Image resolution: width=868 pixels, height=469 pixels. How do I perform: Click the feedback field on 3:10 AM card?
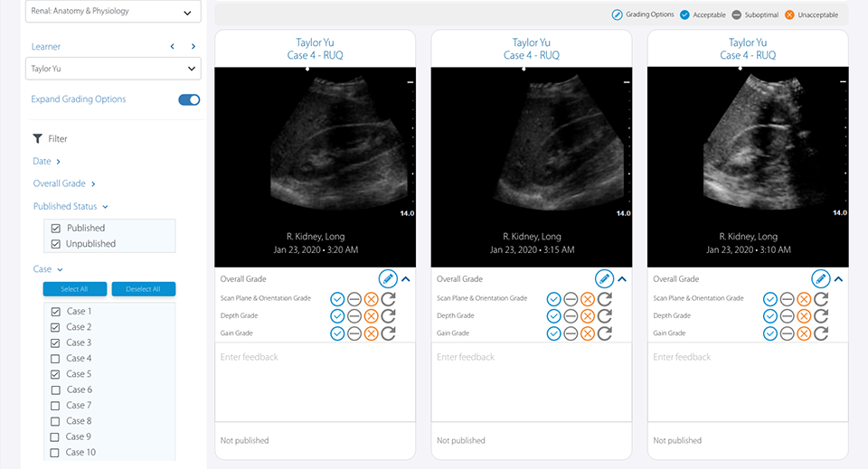tap(748, 382)
